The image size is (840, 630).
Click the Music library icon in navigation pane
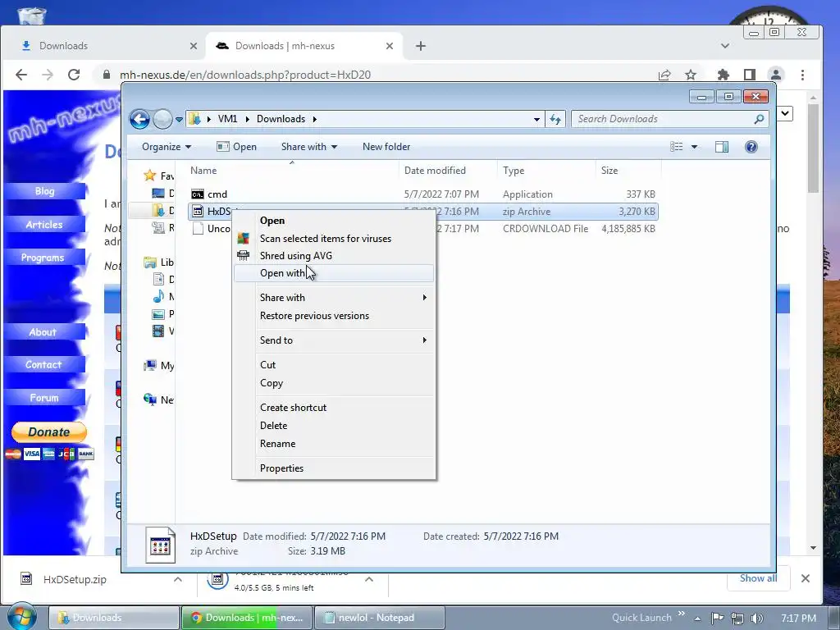click(158, 296)
